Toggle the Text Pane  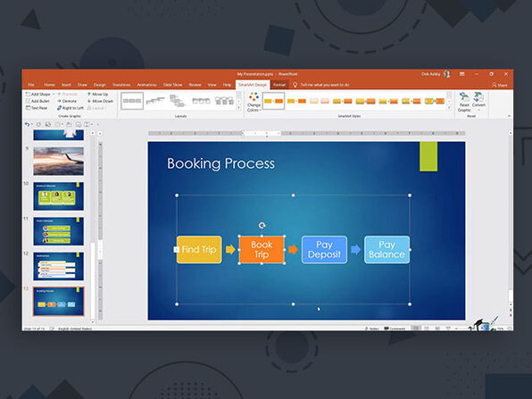[x=37, y=108]
